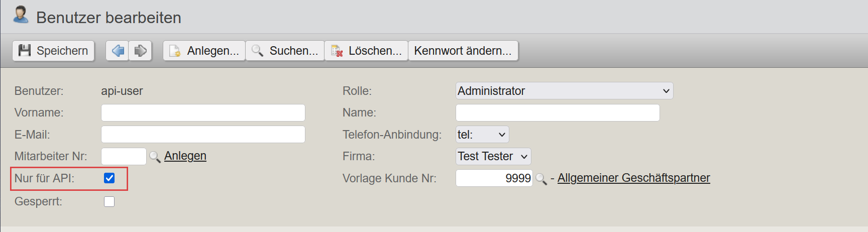The image size is (868, 232).
Task: Open Kennwort ändern... dialog
Action: 463,51
